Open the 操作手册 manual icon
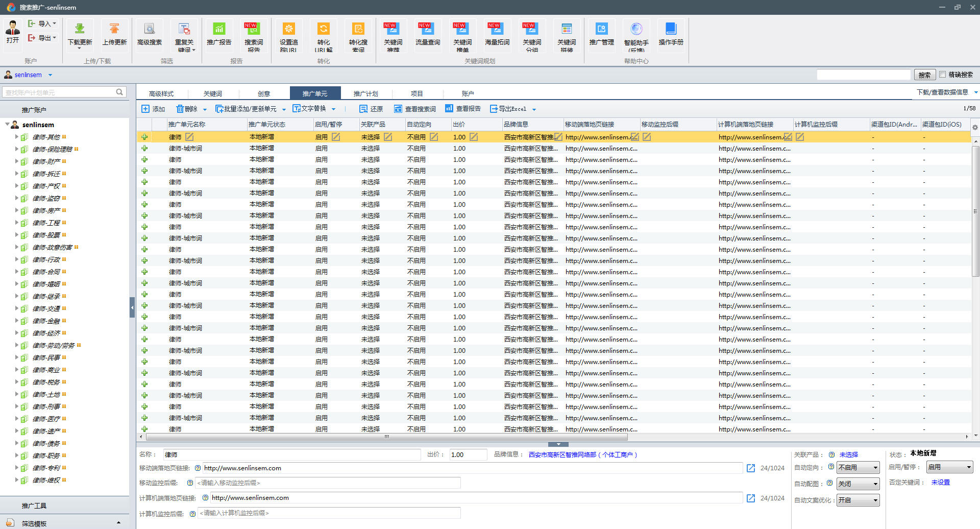The image size is (980, 529). [671, 30]
